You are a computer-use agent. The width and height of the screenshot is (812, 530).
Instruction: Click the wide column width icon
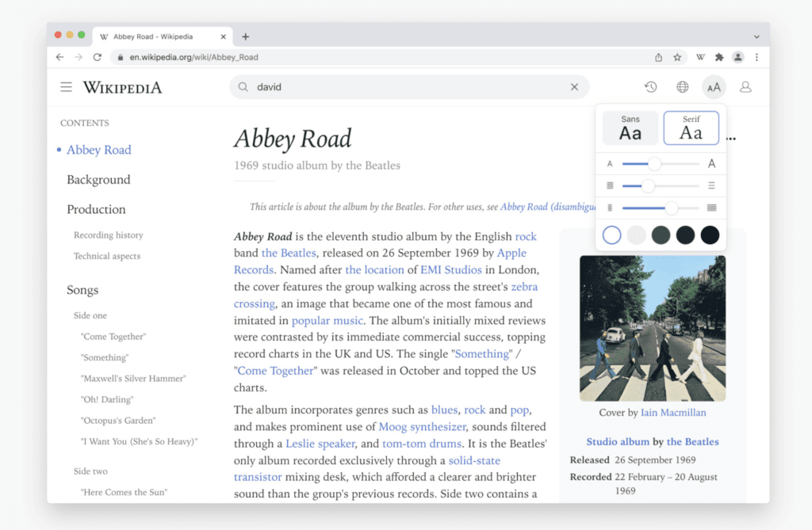pyautogui.click(x=711, y=208)
